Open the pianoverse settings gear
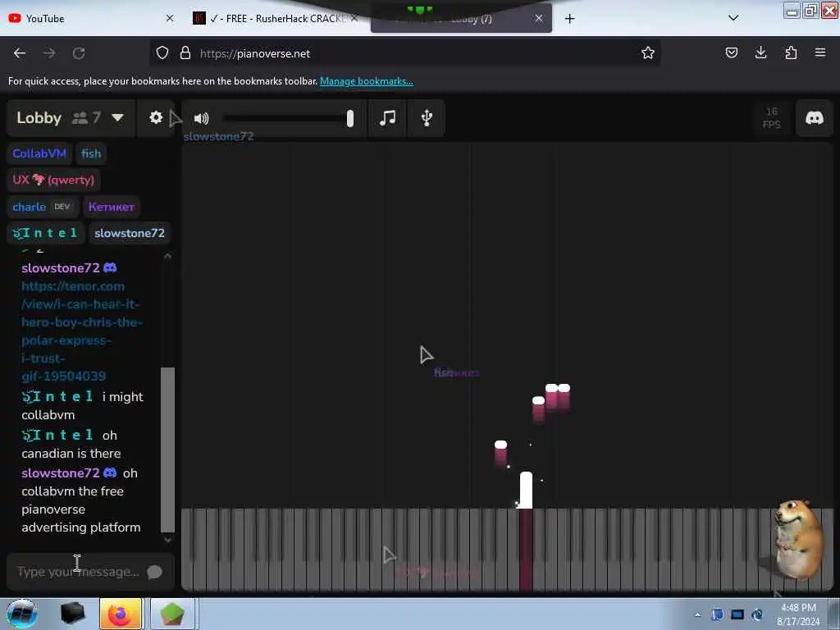This screenshot has height=630, width=840. pyautogui.click(x=156, y=118)
